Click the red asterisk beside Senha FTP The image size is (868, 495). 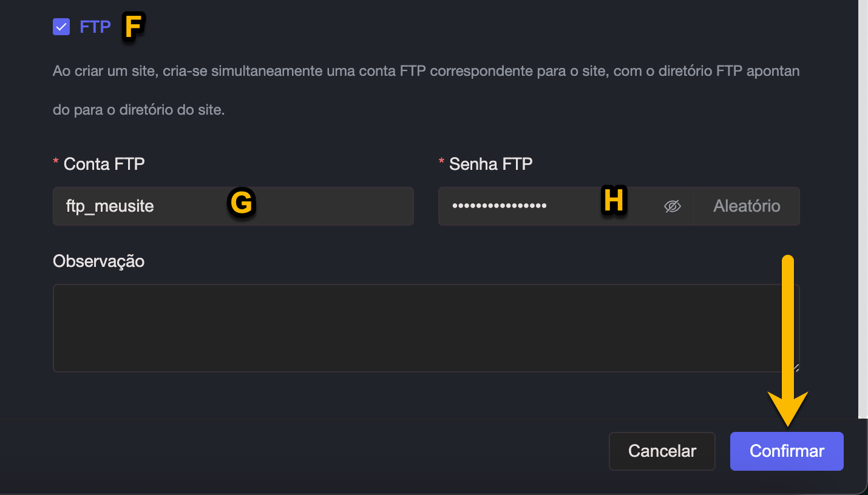(441, 163)
